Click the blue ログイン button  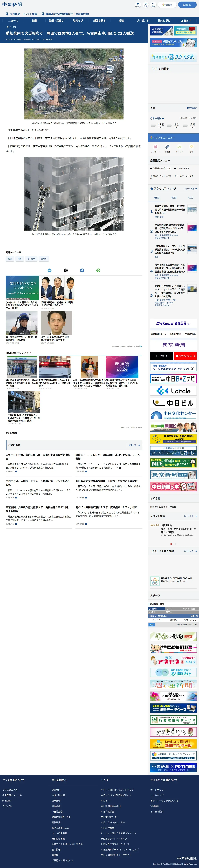coord(187,5)
